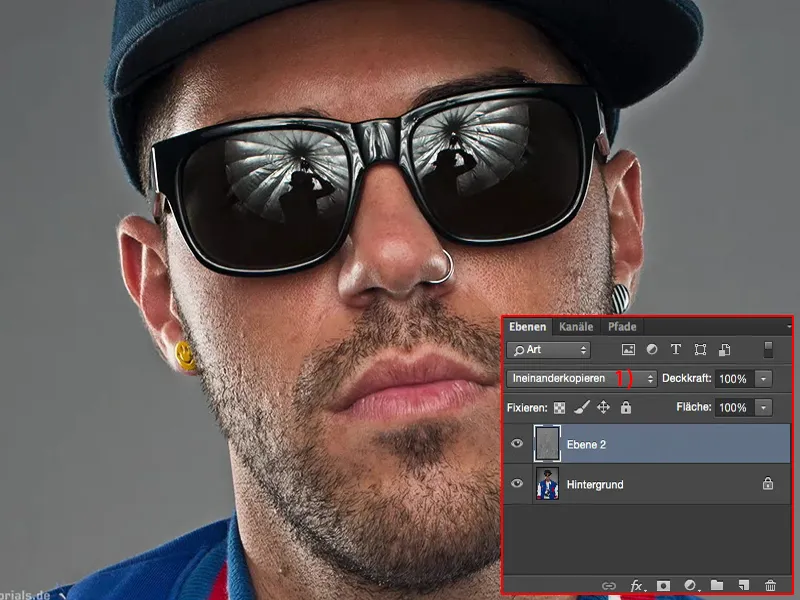This screenshot has height=600, width=800.
Task: Switch to the Pfade tab
Action: click(x=622, y=327)
